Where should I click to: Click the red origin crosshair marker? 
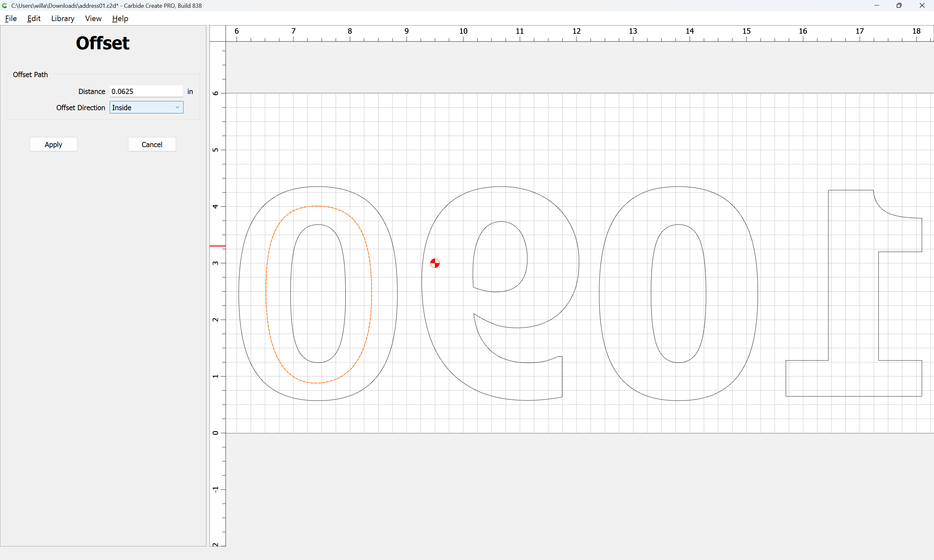(x=435, y=263)
